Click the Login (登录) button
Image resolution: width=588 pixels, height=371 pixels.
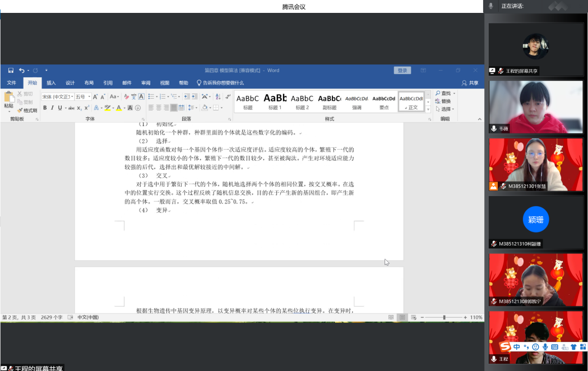pos(402,71)
